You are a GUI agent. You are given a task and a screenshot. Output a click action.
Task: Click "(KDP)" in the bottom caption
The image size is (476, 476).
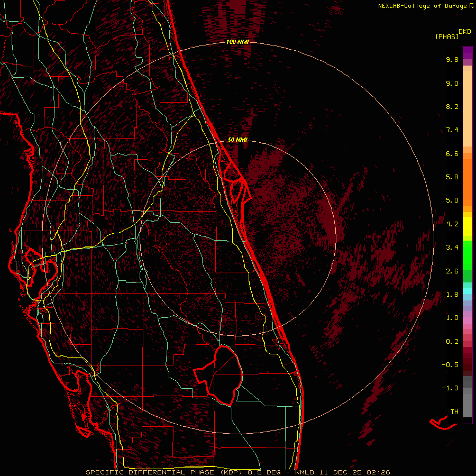pos(232,472)
